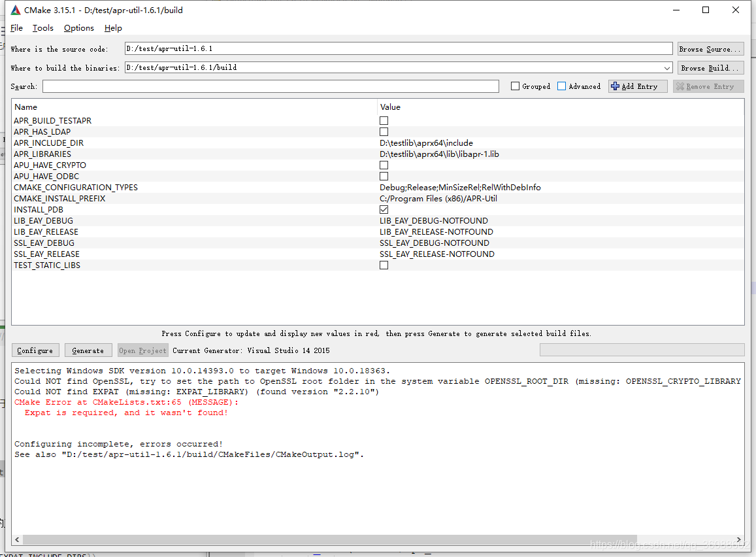Enable APU_HAVE_ODBC checkbox
This screenshot has width=756, height=557.
[384, 176]
